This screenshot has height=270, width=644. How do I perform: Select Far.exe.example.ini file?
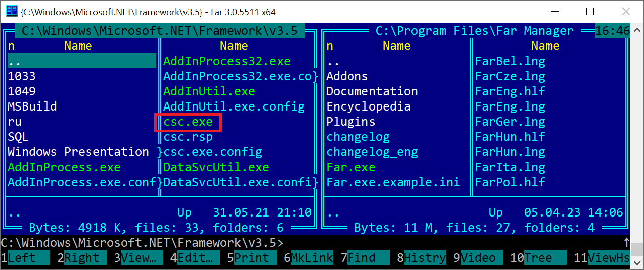pyautogui.click(x=393, y=182)
